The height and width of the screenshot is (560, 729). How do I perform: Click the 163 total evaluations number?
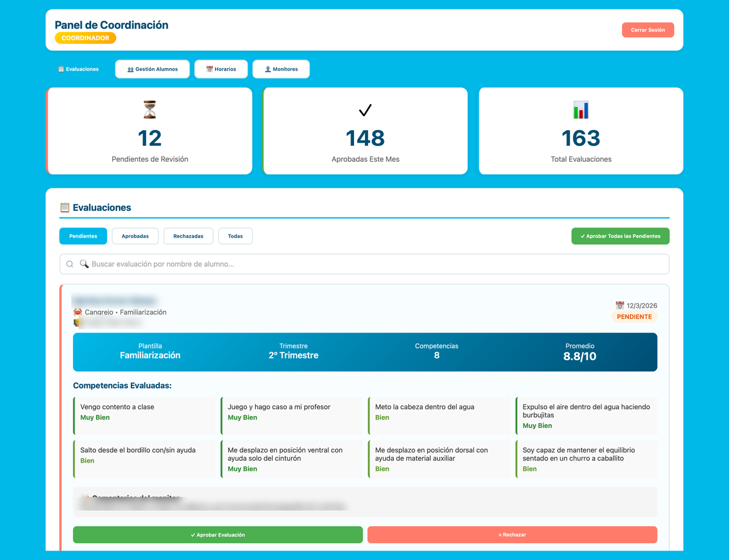point(581,138)
